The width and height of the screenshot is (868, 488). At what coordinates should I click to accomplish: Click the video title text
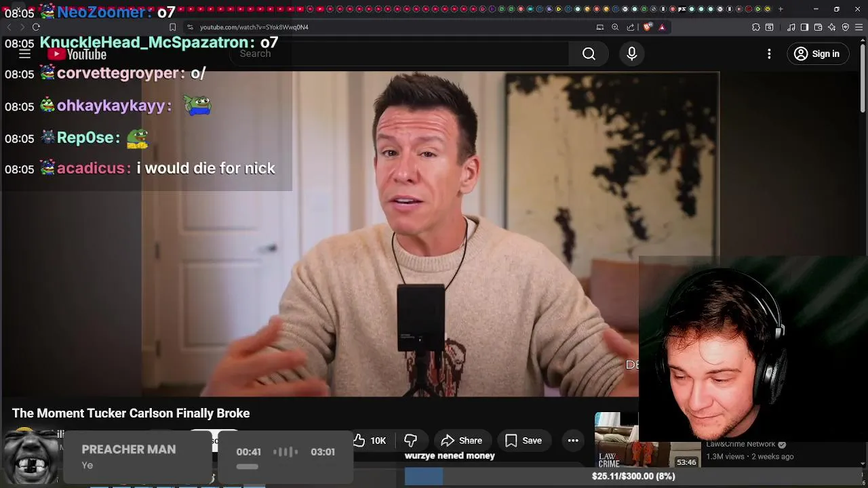coord(131,413)
